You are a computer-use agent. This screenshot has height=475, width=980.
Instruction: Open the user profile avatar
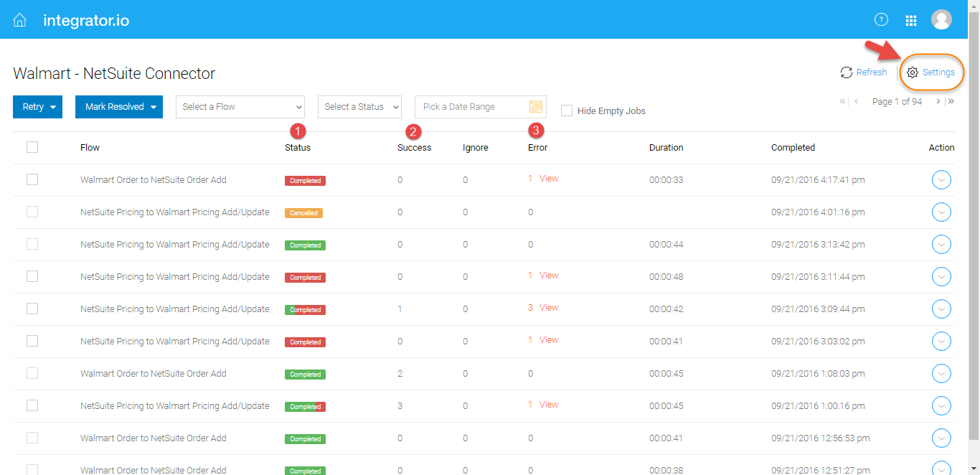(x=941, y=20)
